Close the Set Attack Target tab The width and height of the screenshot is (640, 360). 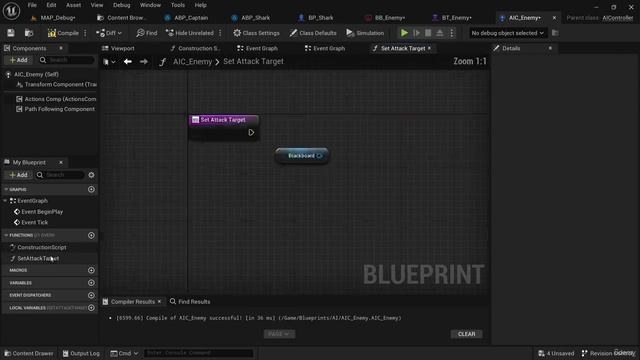pos(429,48)
